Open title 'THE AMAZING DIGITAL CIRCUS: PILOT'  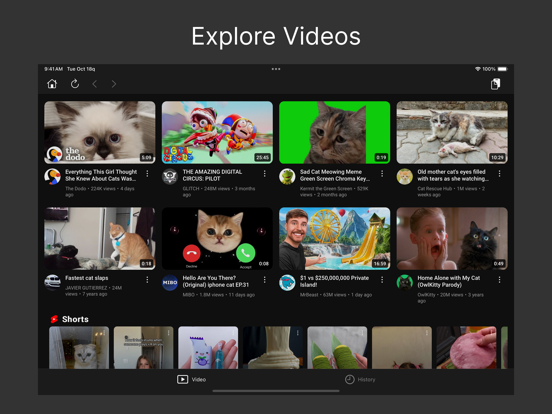coord(212,175)
